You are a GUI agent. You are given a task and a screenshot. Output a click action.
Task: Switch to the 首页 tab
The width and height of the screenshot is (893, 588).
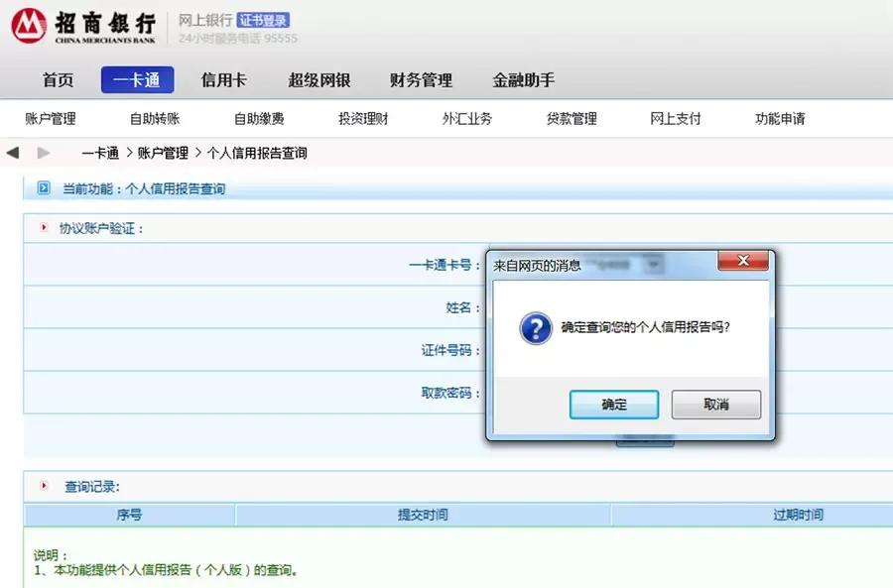57,80
